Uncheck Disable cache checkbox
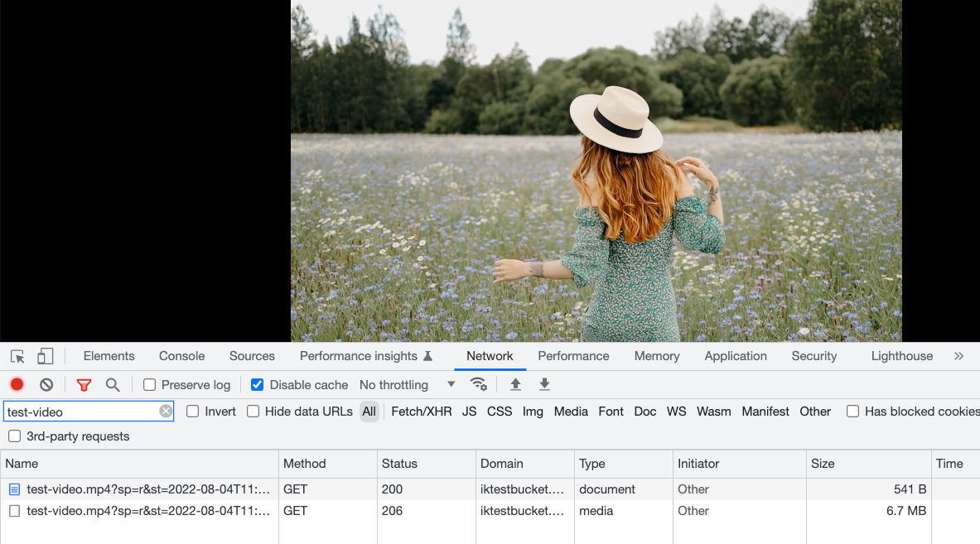 pos(257,385)
